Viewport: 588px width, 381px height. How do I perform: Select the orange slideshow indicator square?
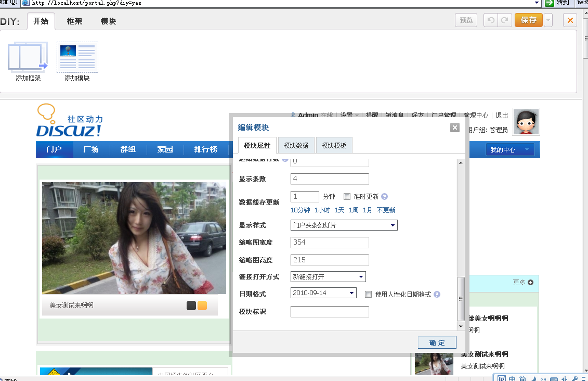202,306
